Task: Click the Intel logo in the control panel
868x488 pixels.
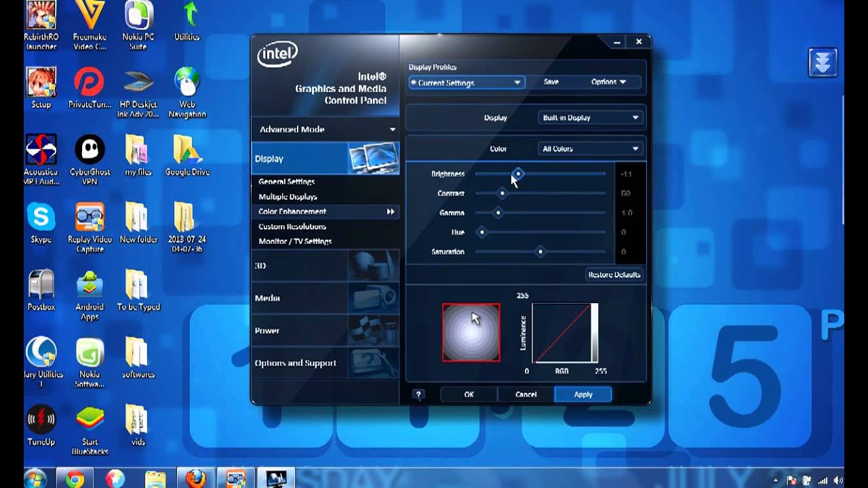Action: 277,55
